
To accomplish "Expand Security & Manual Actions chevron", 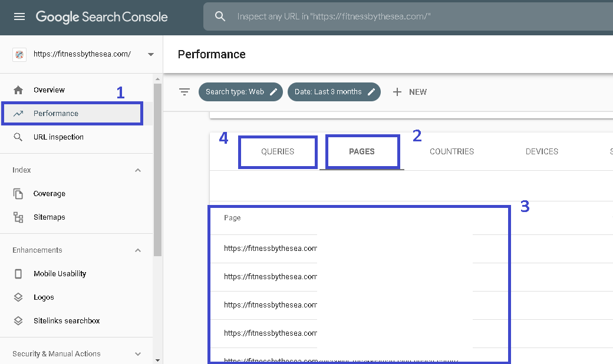I will pyautogui.click(x=137, y=354).
